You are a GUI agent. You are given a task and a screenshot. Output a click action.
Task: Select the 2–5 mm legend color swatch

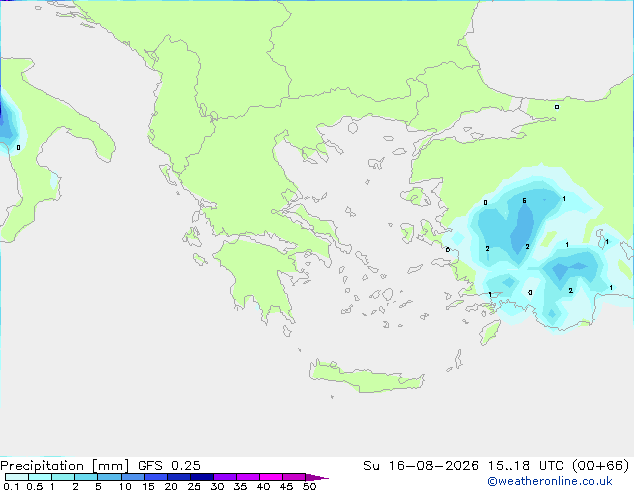[86, 477]
